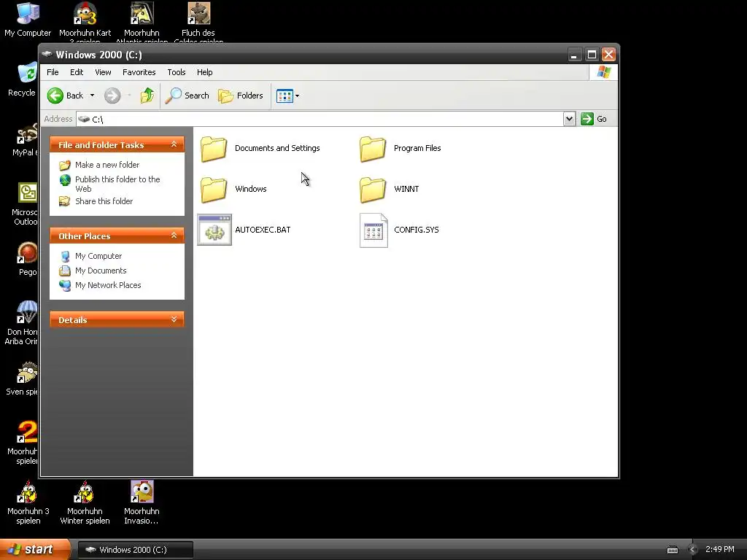
Task: Minimize the Windows 2000 (C:) window
Action: pyautogui.click(x=575, y=55)
